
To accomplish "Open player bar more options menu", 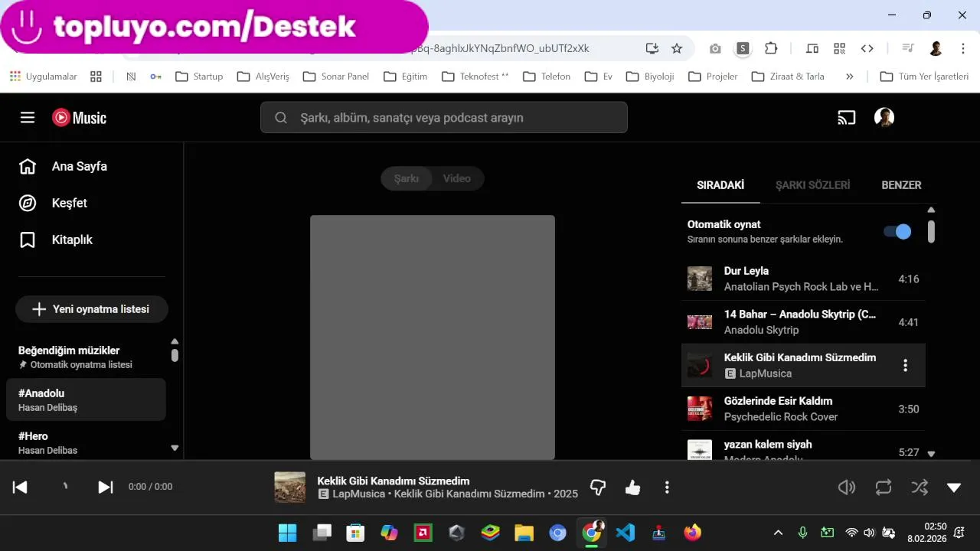I will click(x=667, y=487).
